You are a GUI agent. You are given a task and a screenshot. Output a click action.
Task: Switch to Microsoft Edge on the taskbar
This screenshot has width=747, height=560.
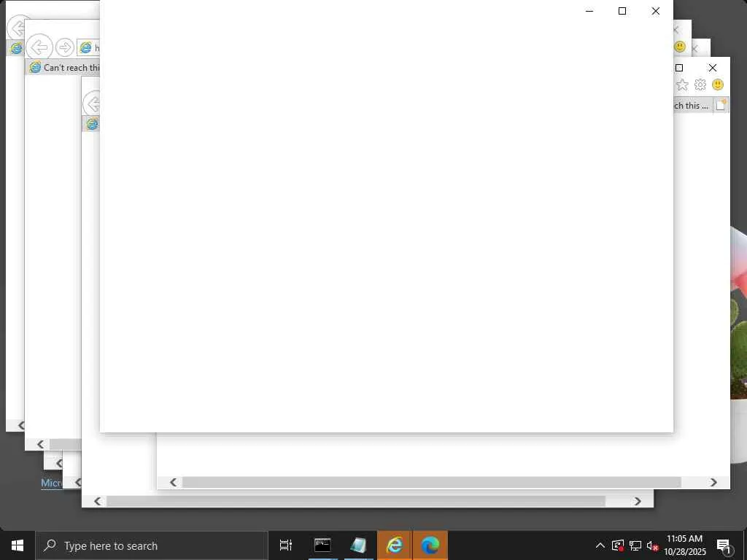pos(430,545)
